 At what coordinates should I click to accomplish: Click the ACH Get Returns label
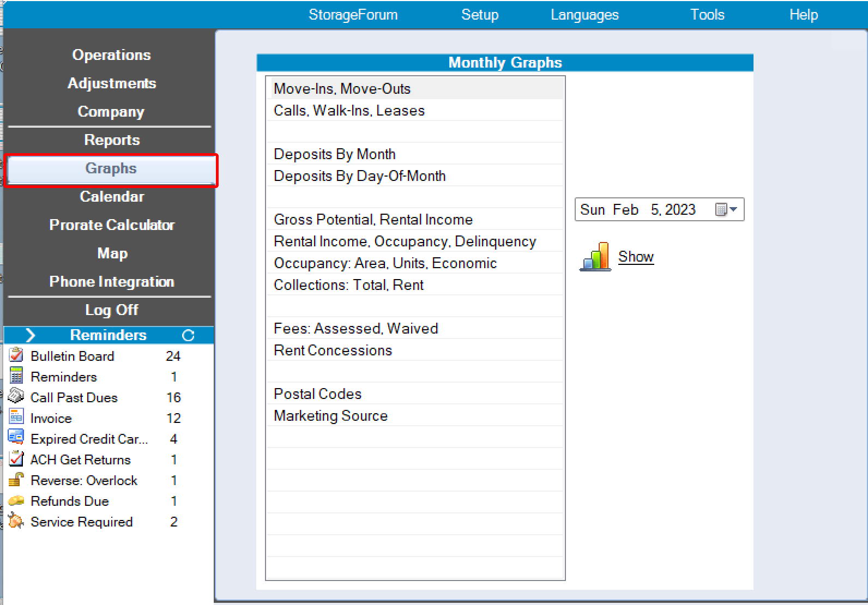(81, 459)
